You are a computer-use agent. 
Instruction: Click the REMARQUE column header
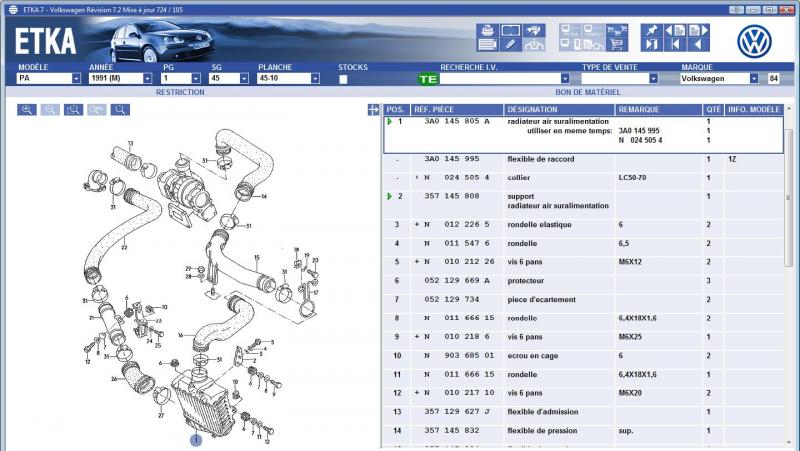(658, 110)
